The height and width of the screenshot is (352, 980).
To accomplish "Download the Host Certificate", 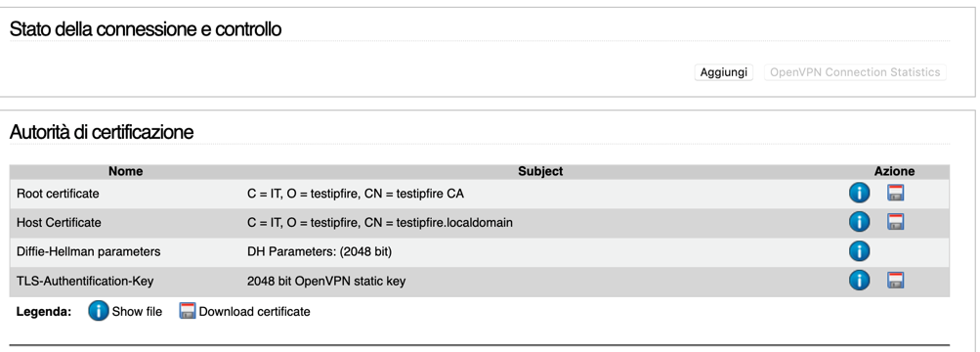I will tap(896, 222).
